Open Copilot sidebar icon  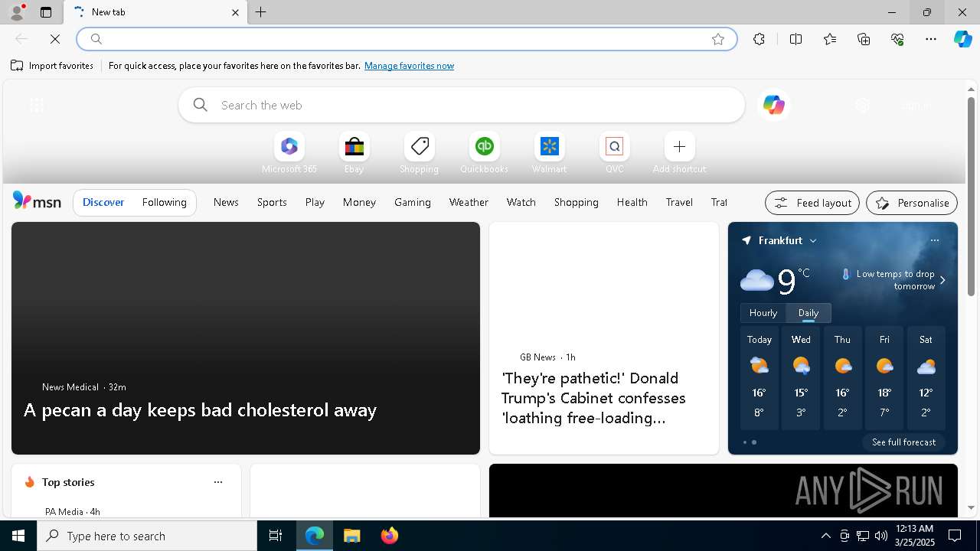962,39
